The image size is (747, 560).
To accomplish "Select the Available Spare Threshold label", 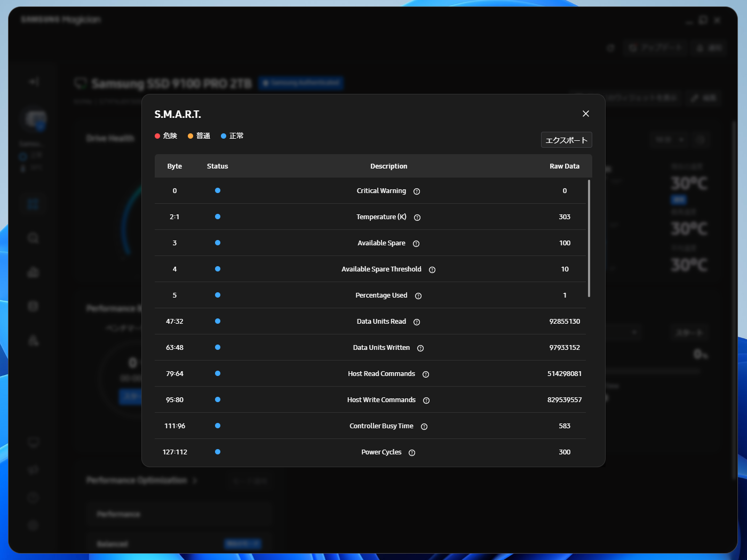I will 382,269.
